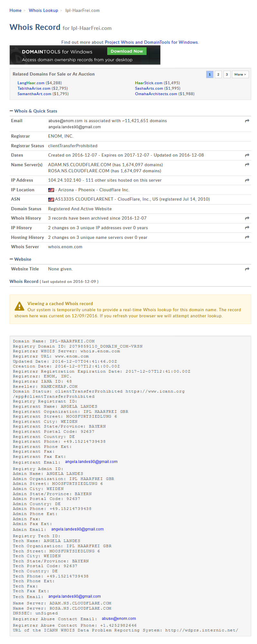257x644 pixels.
Task: Click the US flag in ASN row
Action: click(51, 199)
